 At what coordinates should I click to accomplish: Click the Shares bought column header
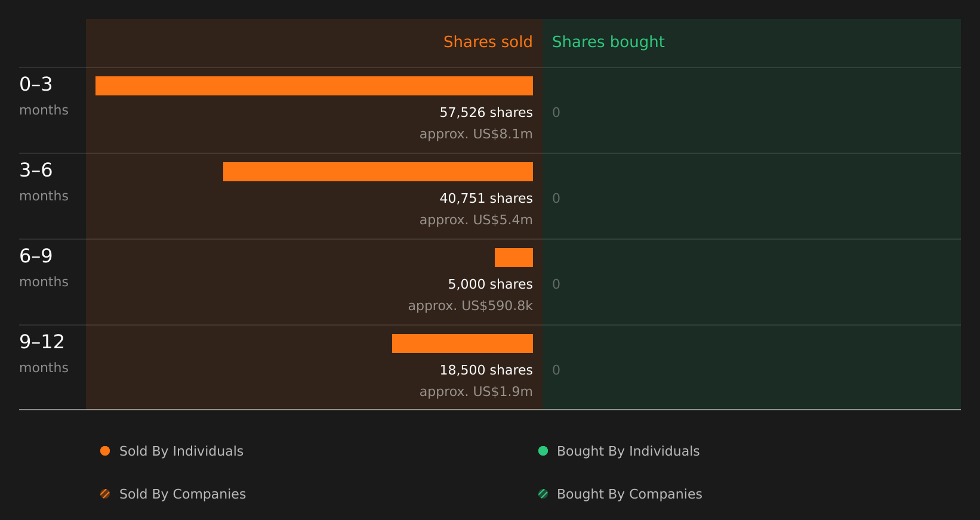point(608,42)
